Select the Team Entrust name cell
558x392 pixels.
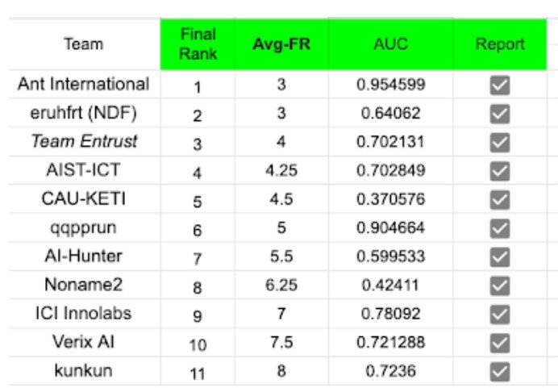[84, 142]
